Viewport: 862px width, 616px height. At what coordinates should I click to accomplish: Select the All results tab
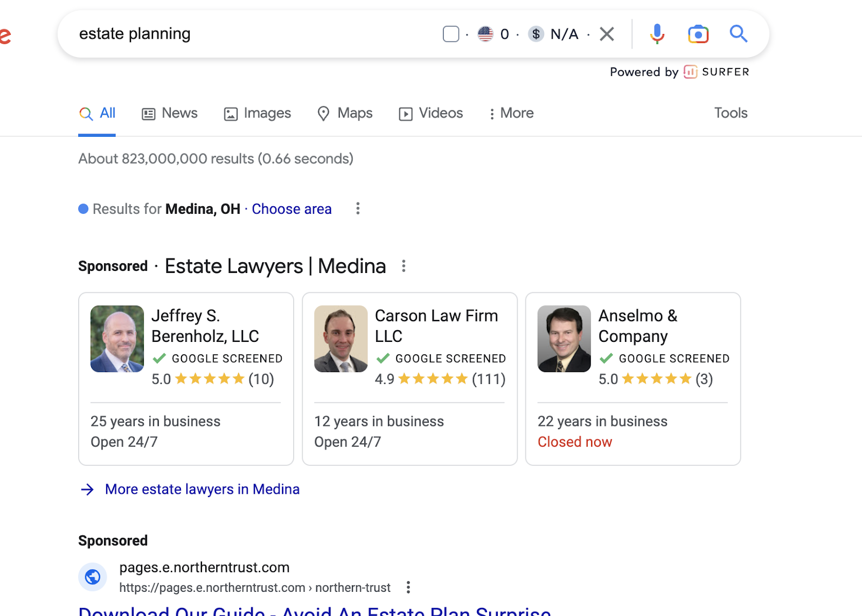(97, 113)
